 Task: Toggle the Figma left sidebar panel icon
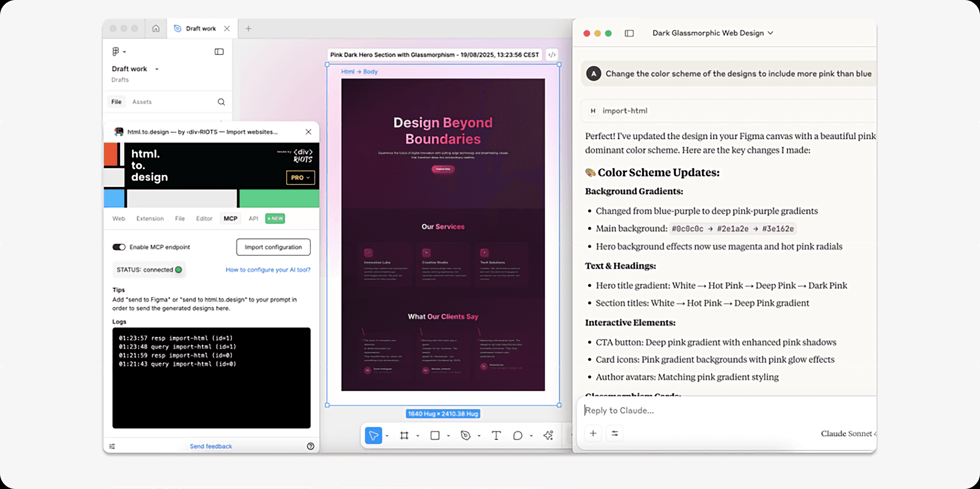pos(219,52)
